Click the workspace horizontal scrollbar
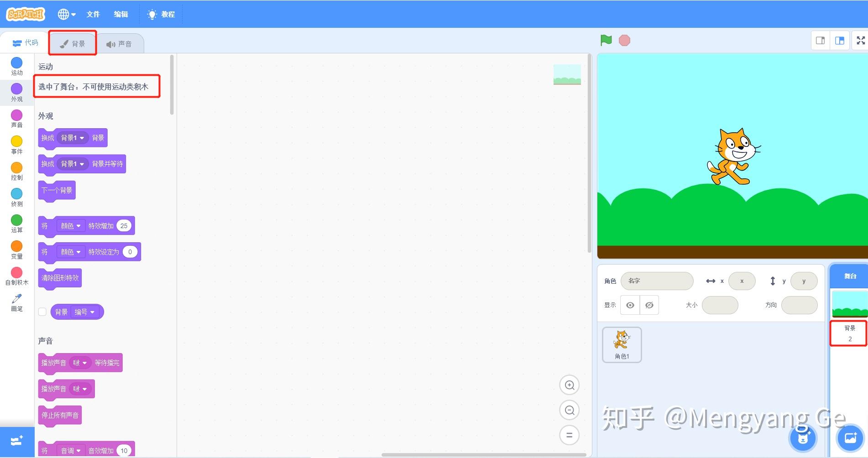This screenshot has width=868, height=458. [484, 454]
